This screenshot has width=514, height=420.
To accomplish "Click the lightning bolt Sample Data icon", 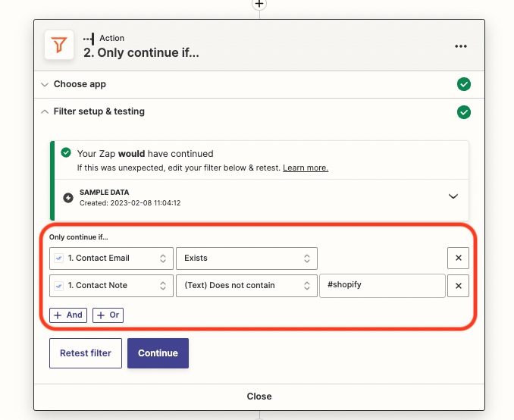I will click(68, 197).
